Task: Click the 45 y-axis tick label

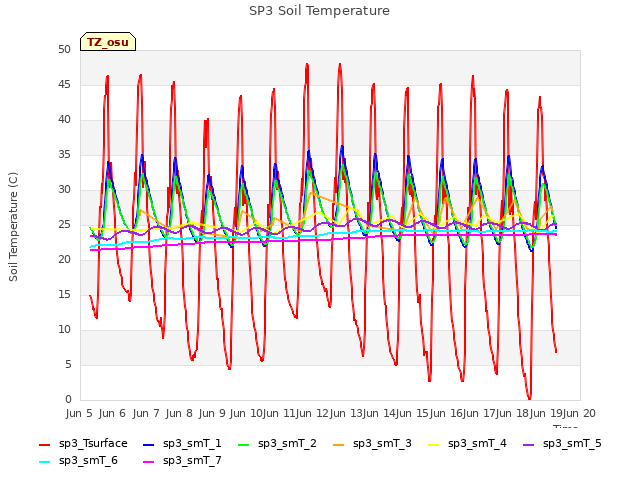Action: tap(64, 85)
